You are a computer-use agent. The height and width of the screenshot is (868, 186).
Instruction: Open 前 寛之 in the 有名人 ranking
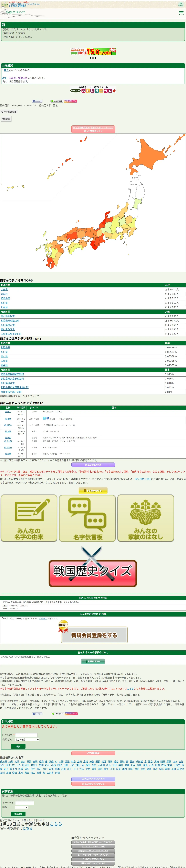(8, 419)
